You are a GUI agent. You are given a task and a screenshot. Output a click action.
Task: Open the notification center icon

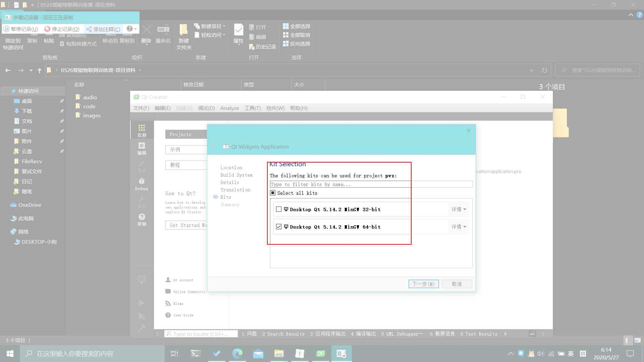click(630, 354)
